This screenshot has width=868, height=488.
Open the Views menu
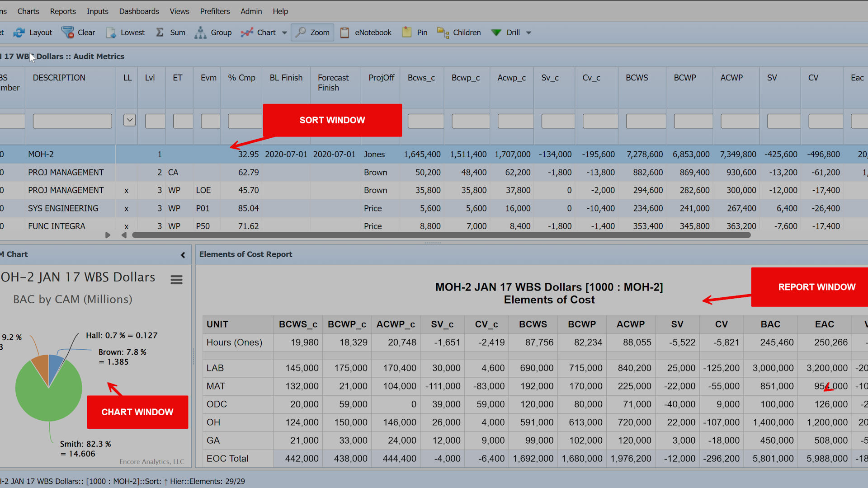tap(179, 11)
